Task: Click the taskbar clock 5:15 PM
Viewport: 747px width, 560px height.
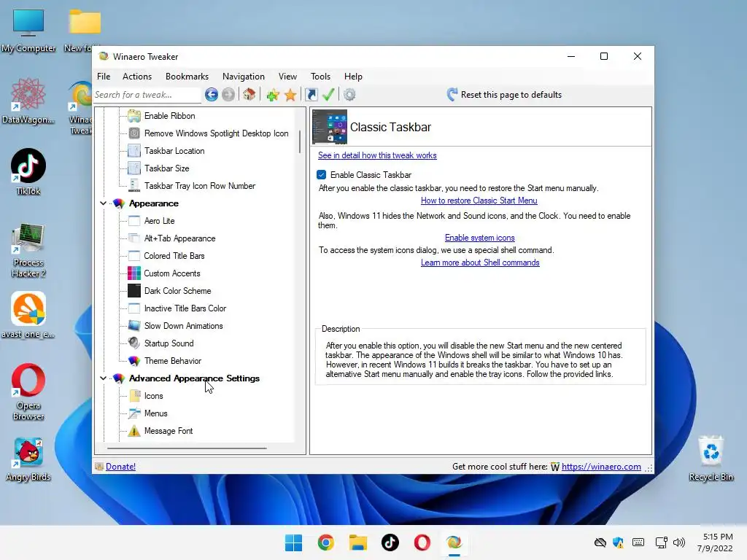Action: click(718, 537)
